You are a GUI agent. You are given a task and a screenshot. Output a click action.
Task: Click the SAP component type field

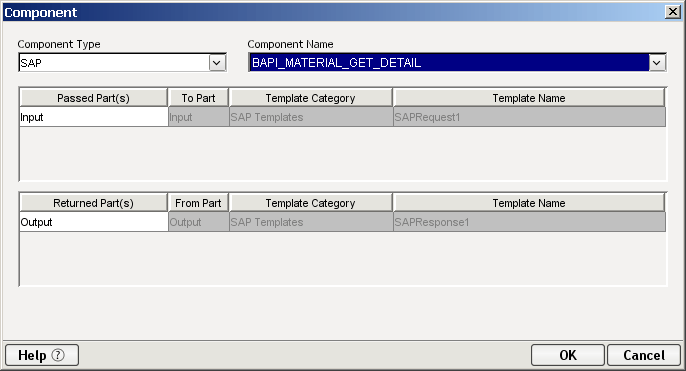click(114, 63)
